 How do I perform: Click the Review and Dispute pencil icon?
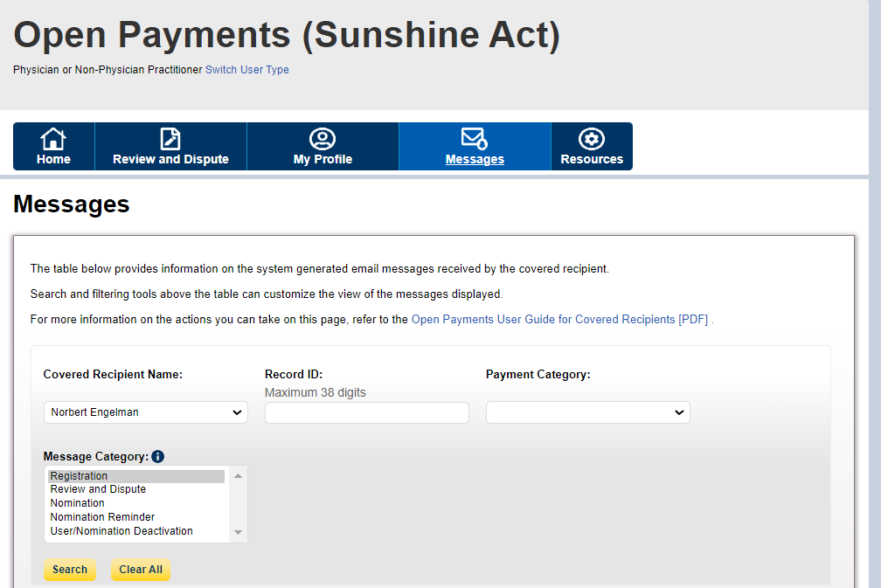point(170,139)
